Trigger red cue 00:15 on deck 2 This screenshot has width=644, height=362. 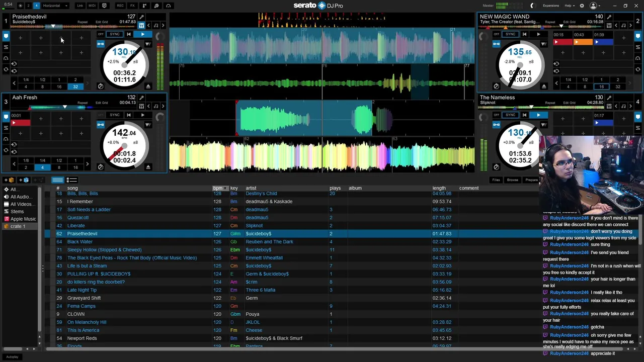pyautogui.click(x=562, y=42)
